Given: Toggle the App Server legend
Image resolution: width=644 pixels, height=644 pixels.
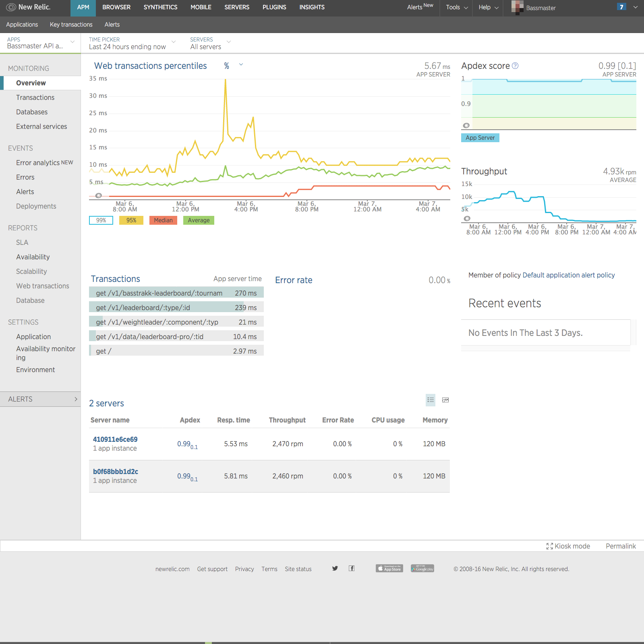Looking at the screenshot, I should click(480, 138).
